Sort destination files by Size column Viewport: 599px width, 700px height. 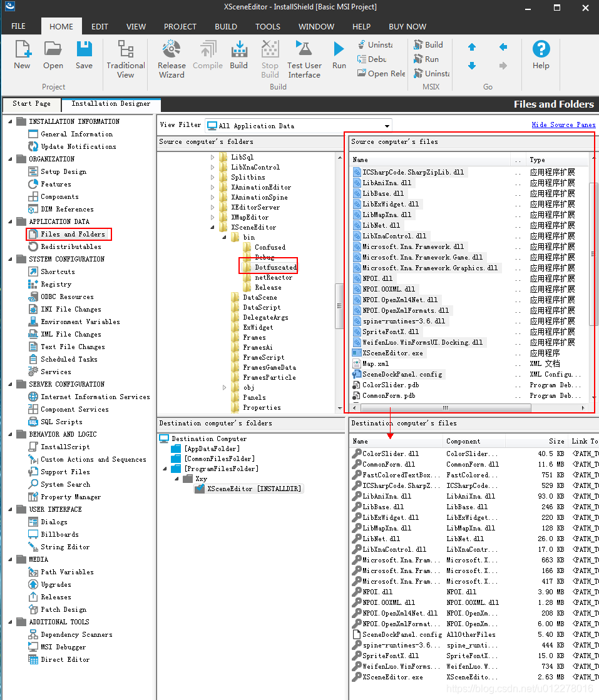536,441
